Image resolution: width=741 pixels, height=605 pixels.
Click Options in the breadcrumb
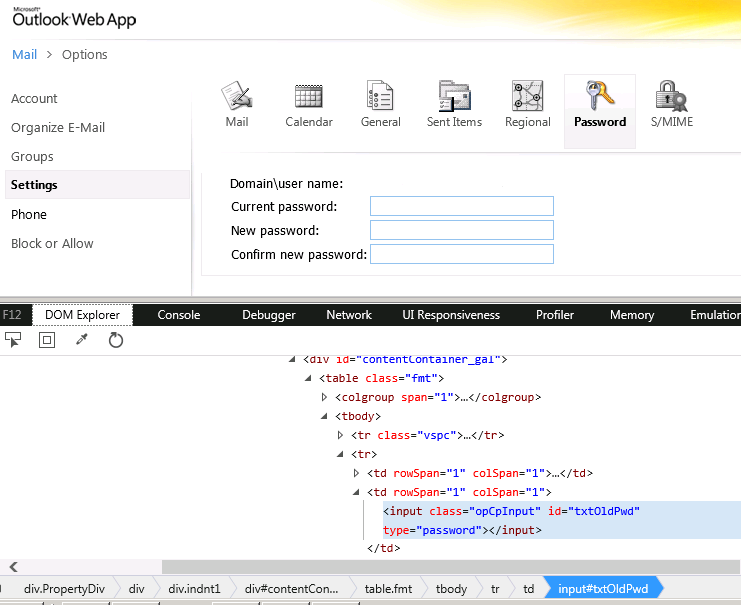click(x=85, y=55)
